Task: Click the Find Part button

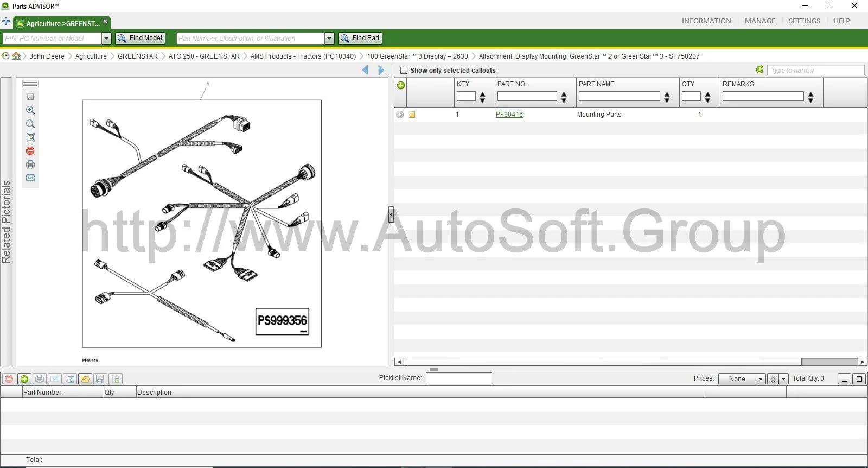Action: click(x=360, y=39)
